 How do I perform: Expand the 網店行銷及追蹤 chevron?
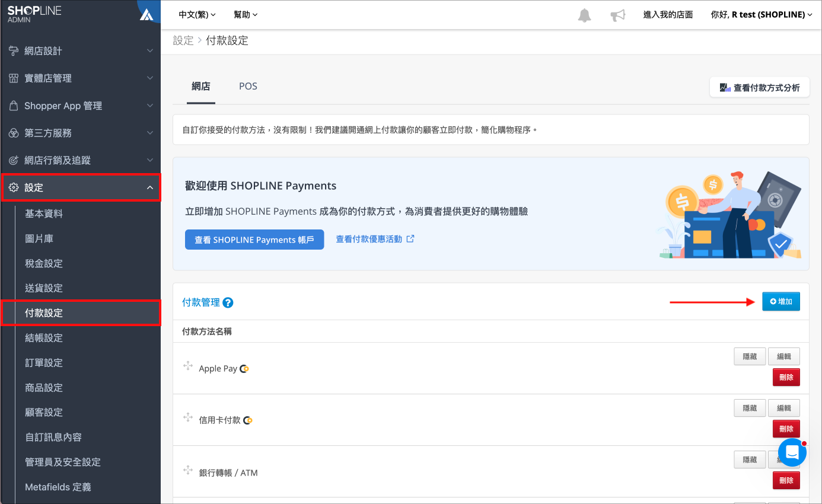pos(150,160)
